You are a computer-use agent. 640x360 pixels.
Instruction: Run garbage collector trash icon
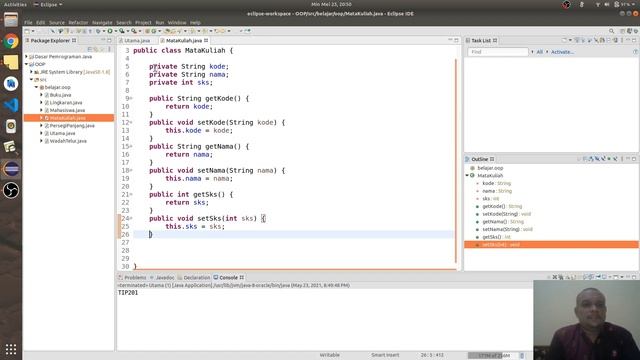522,356
